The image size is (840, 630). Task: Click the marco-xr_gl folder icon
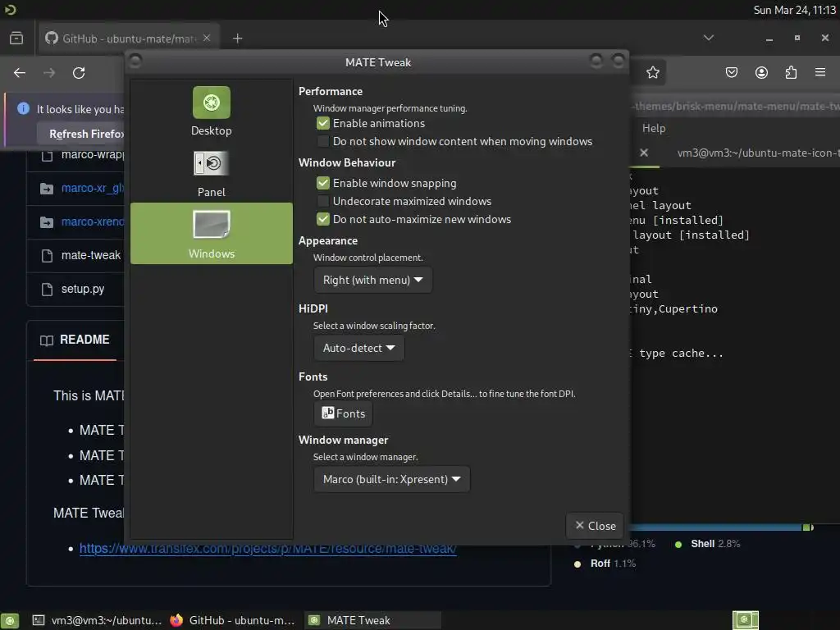click(47, 189)
